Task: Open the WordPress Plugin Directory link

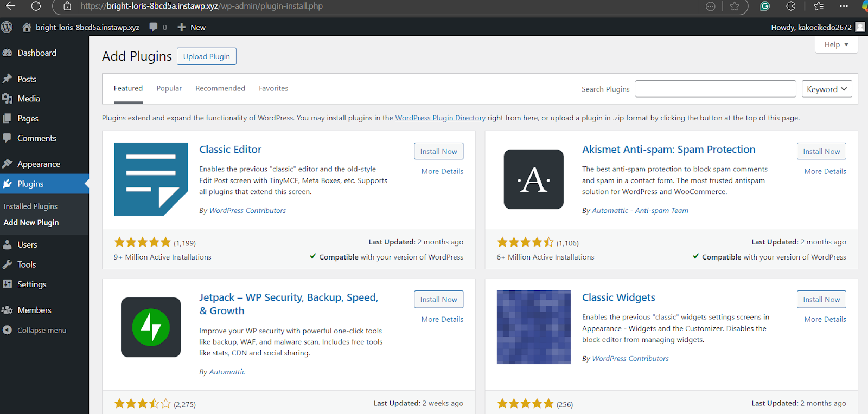Action: 440,118
